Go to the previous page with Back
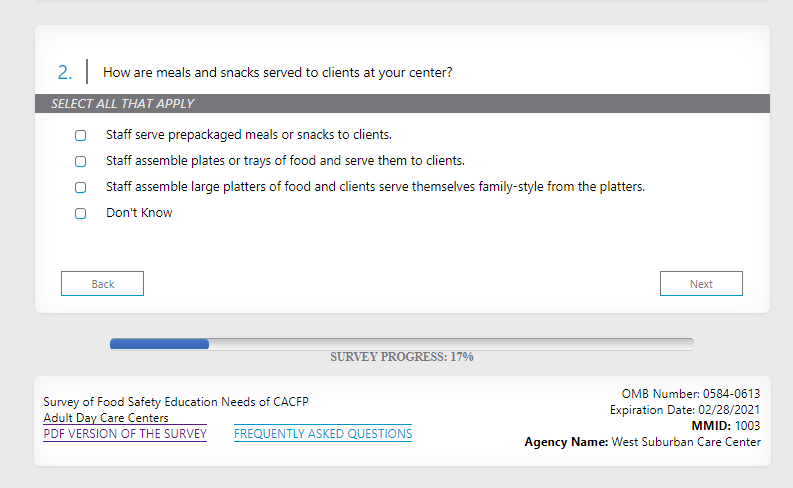This screenshot has width=793, height=488. (102, 284)
